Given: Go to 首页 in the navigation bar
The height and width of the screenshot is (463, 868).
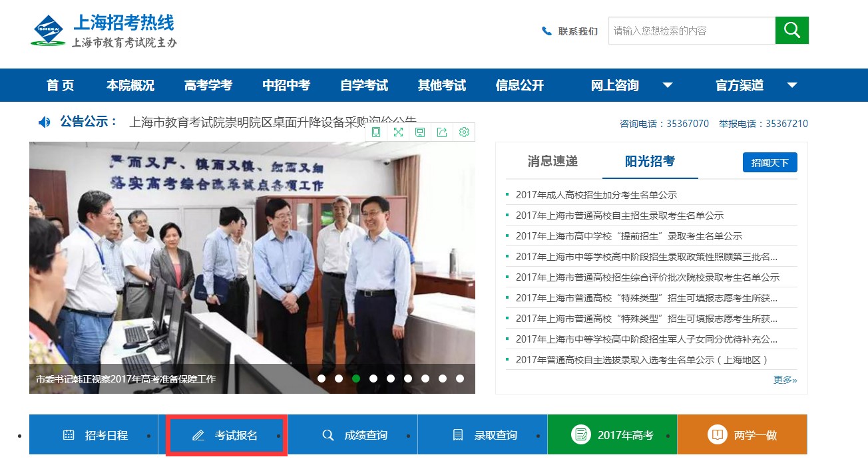Looking at the screenshot, I should click(61, 85).
